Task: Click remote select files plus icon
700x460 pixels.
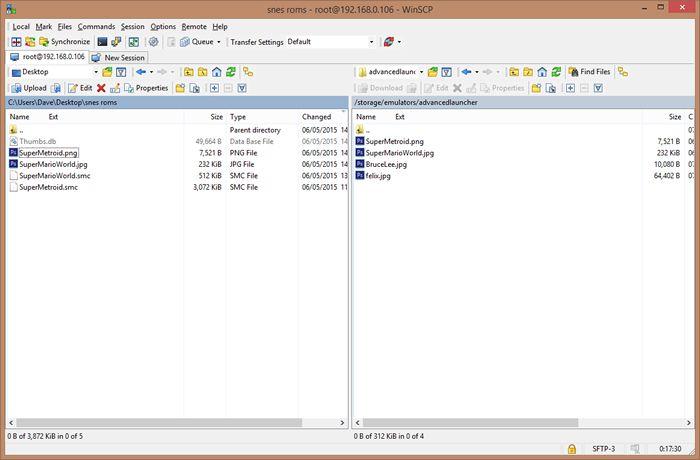Action: [570, 88]
